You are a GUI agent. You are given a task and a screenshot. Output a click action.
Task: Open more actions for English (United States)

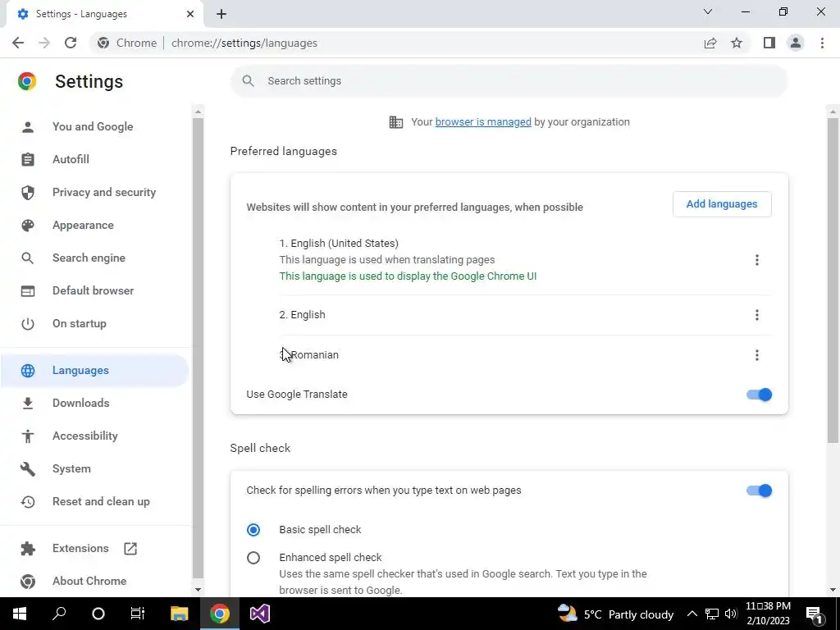(x=756, y=260)
